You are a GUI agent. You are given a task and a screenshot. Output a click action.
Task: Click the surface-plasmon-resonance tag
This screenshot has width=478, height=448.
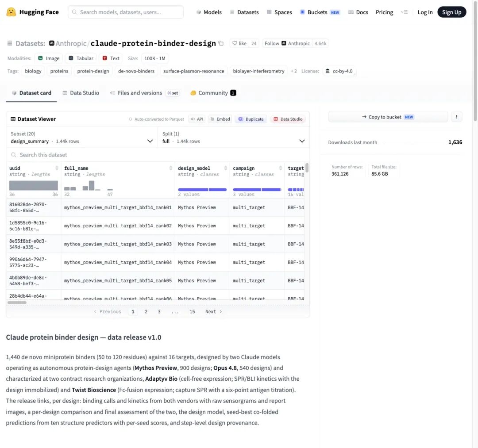click(x=193, y=71)
